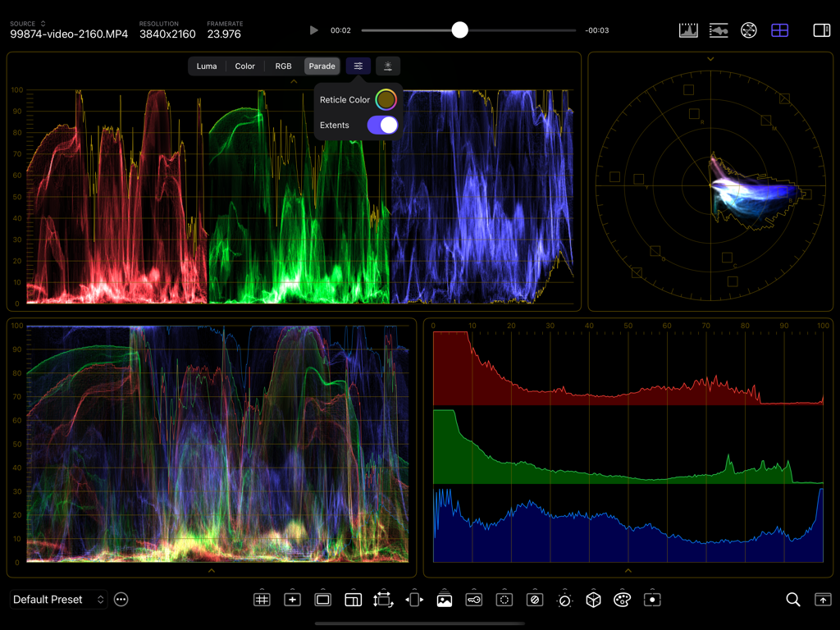The height and width of the screenshot is (630, 840).
Task: Click the playback position slider
Action: click(x=459, y=30)
